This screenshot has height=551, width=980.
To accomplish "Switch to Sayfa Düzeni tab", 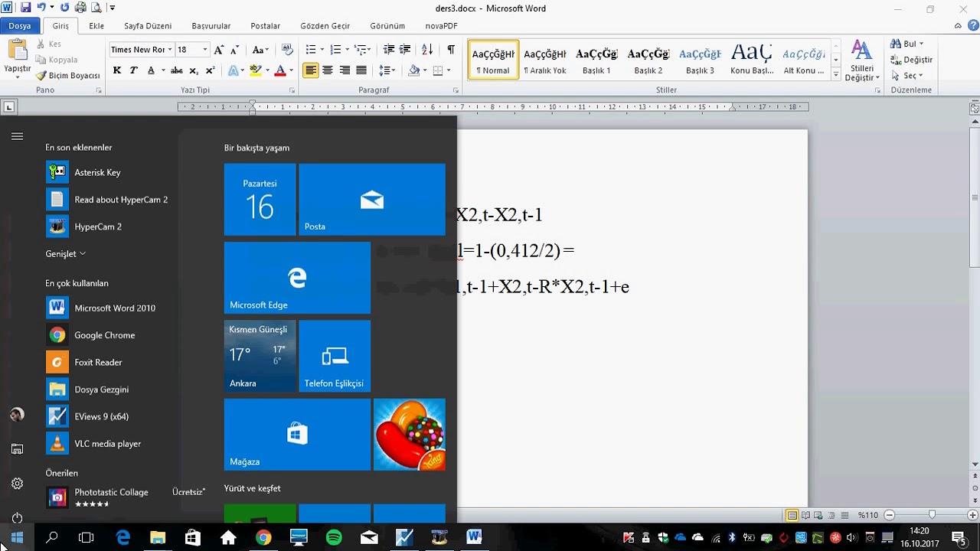I will (148, 26).
